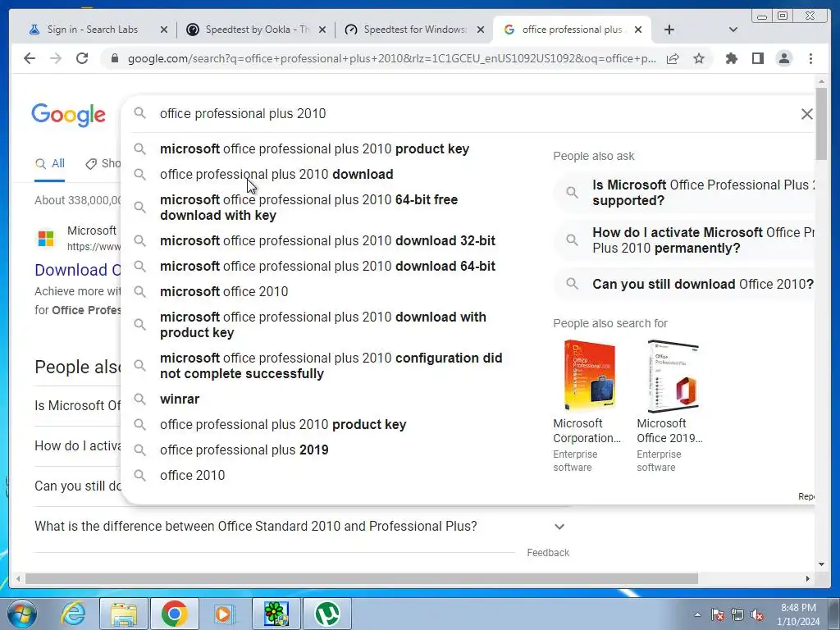Go back using the browser back arrow
This screenshot has width=840, height=630.
coord(30,58)
